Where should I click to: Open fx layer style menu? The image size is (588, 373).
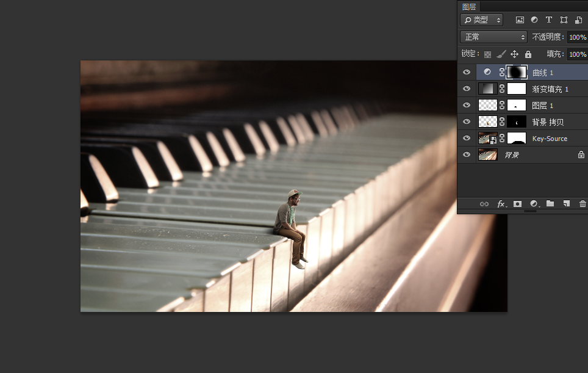click(x=501, y=204)
